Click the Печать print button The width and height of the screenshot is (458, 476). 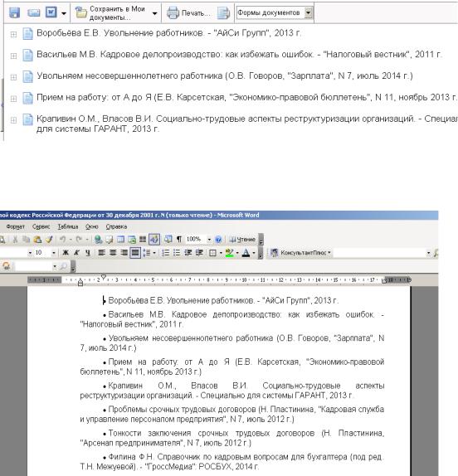pyautogui.click(x=188, y=13)
